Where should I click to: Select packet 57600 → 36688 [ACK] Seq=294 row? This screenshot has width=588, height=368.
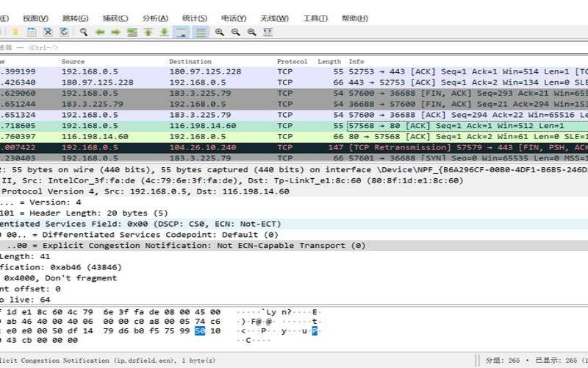[x=294, y=115]
